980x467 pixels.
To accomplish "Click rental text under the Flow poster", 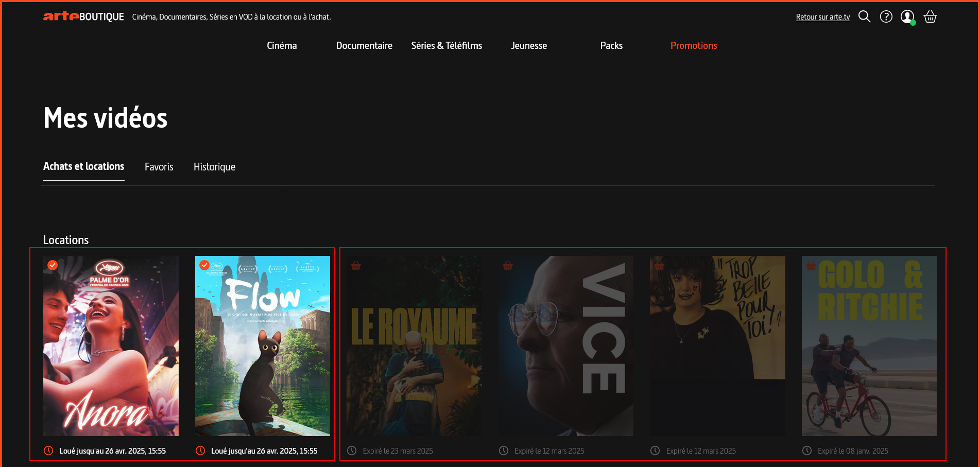I will 264,451.
